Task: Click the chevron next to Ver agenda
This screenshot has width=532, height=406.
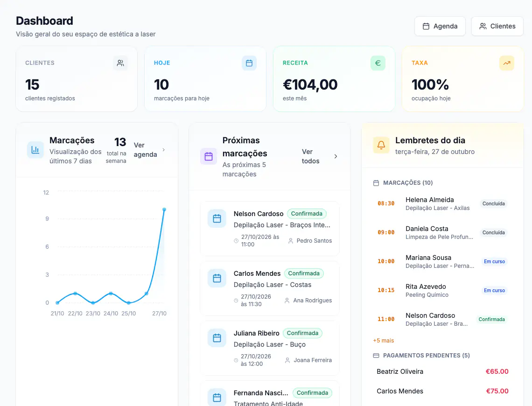Action: (x=163, y=150)
